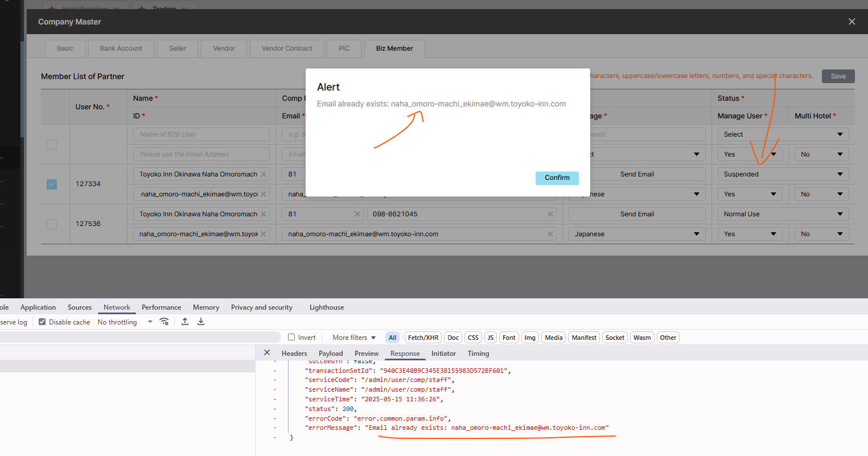Click the network conditions wifi icon
Screen dimensions: 868x456
tap(164, 322)
